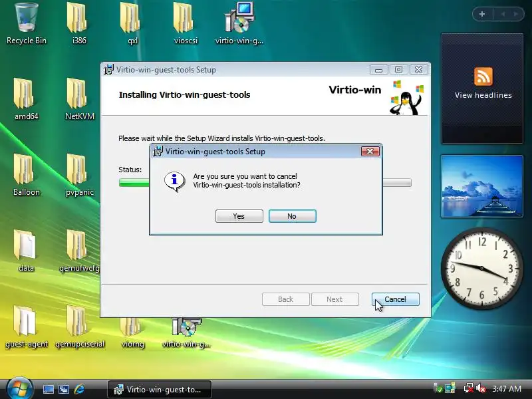Select the data folder icon
532x399 pixels.
tap(26, 251)
